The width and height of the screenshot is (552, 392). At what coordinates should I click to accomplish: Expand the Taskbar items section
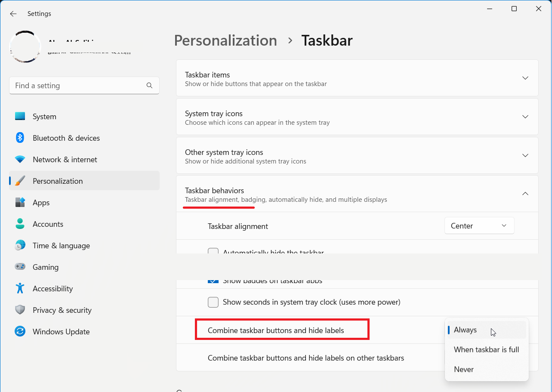(x=525, y=78)
